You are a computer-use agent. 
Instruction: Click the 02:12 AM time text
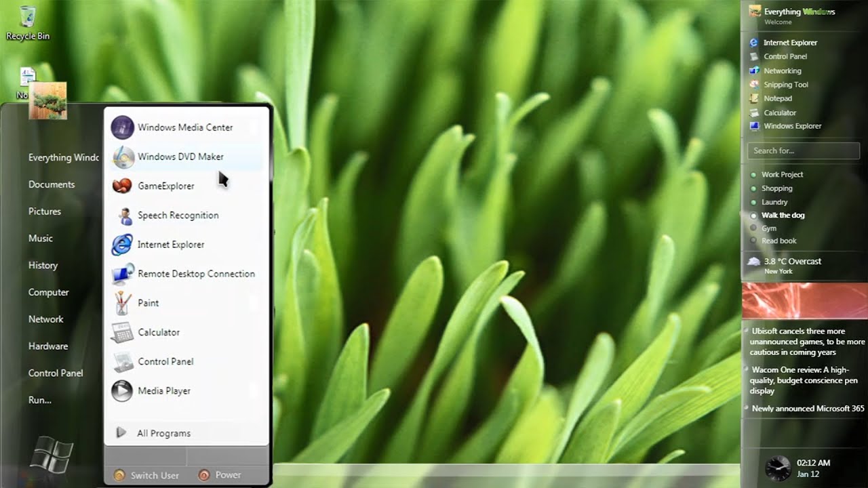point(813,463)
